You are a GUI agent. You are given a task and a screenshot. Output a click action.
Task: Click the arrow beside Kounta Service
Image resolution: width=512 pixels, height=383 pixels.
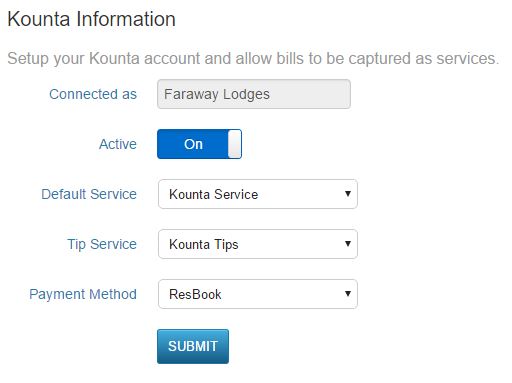[348, 194]
